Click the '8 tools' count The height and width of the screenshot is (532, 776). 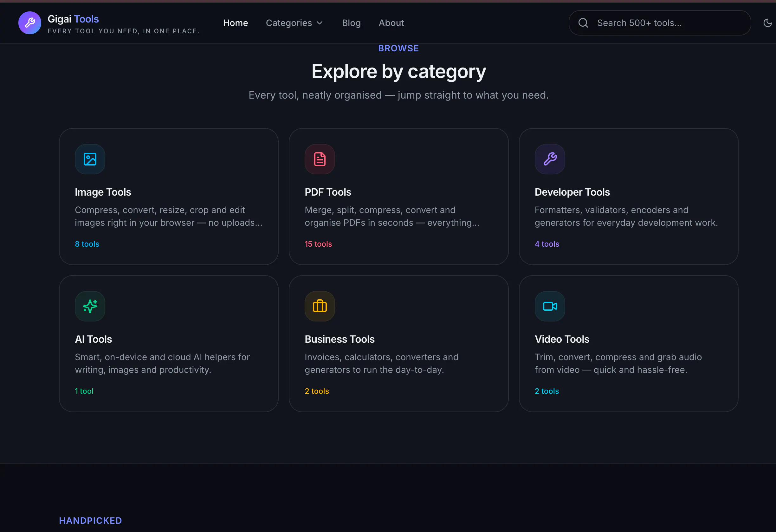tap(87, 244)
